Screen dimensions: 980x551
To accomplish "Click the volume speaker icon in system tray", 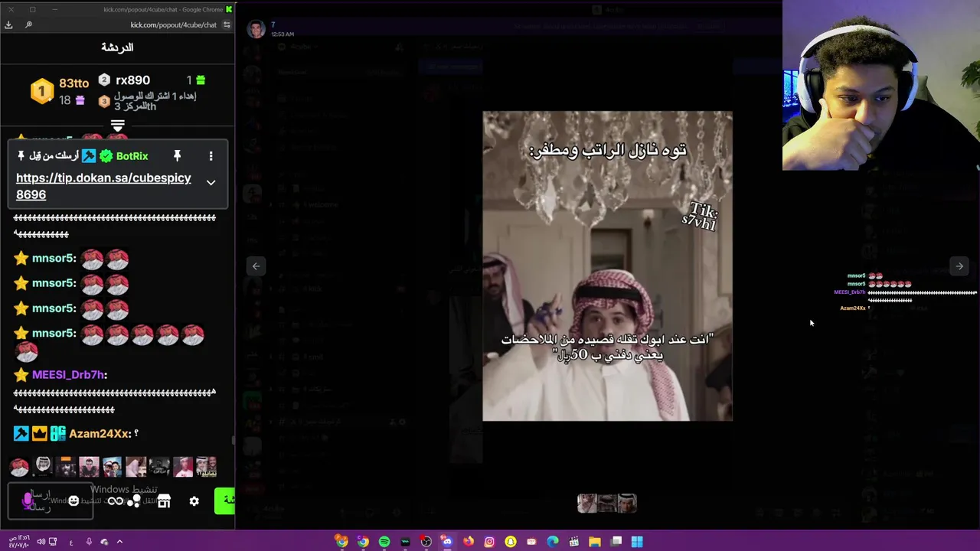I will pos(41,542).
